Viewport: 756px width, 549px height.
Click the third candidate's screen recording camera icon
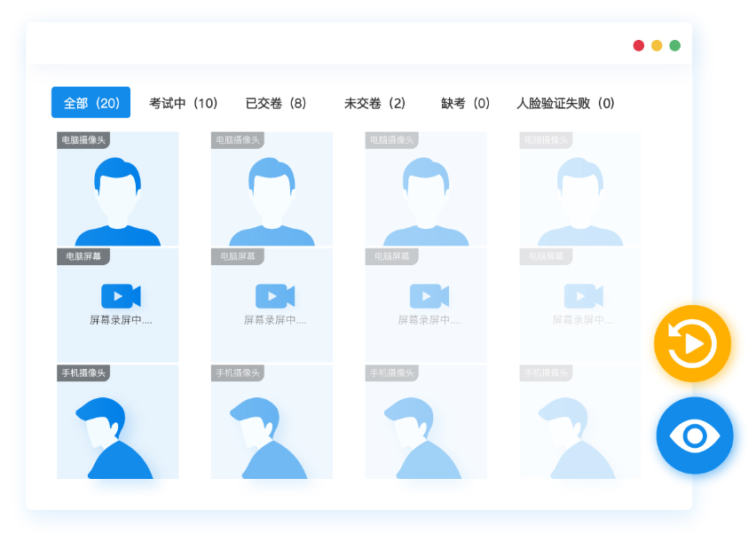(429, 296)
